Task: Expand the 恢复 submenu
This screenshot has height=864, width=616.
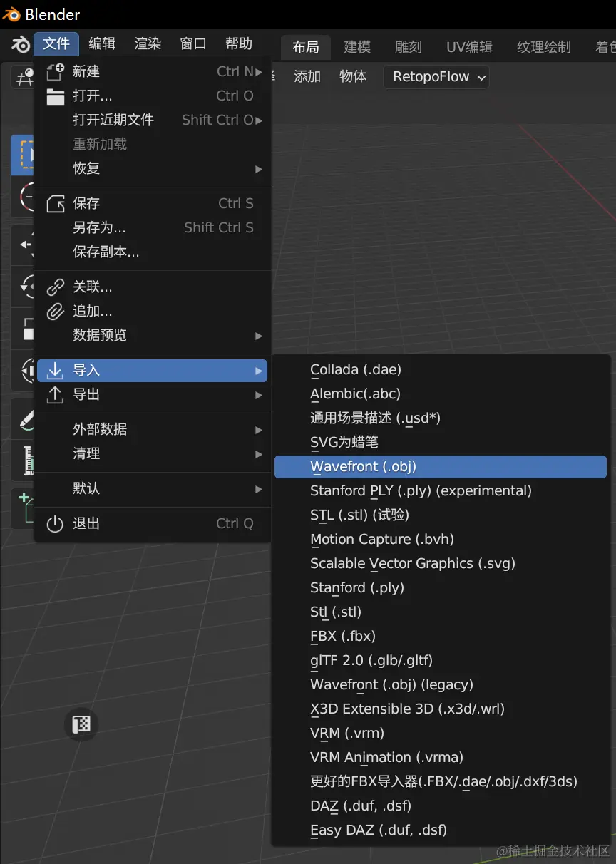Action: coord(153,168)
